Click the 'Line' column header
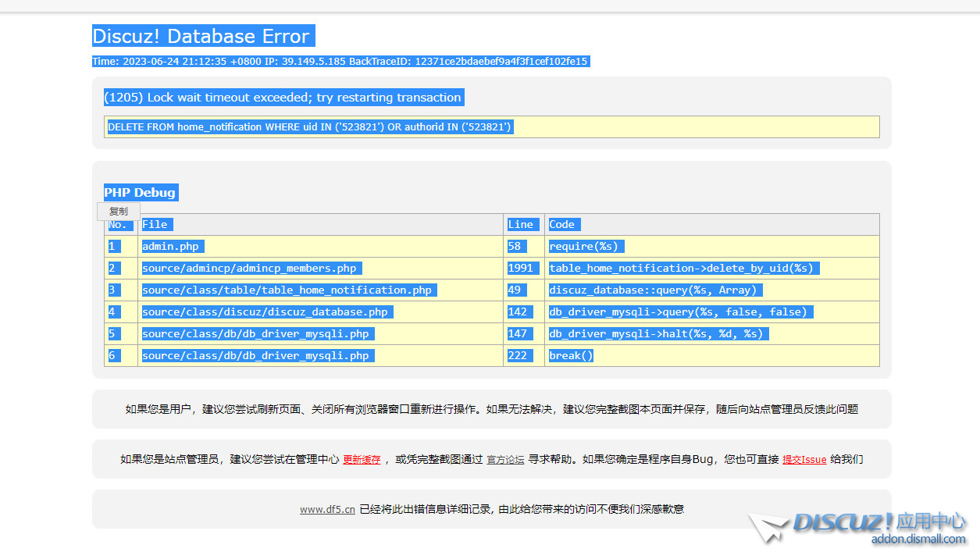The height and width of the screenshot is (559, 980). [522, 224]
